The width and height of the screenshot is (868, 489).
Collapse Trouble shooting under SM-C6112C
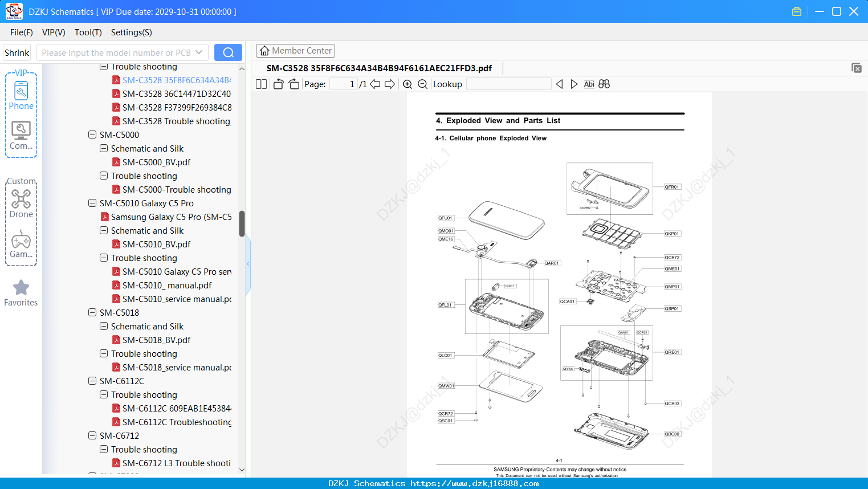pyautogui.click(x=104, y=395)
